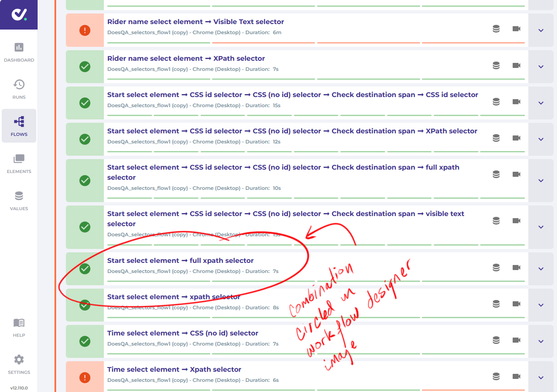Open 'Start select element → xpath selector' title
This screenshot has height=392, width=557.
pyautogui.click(x=174, y=297)
